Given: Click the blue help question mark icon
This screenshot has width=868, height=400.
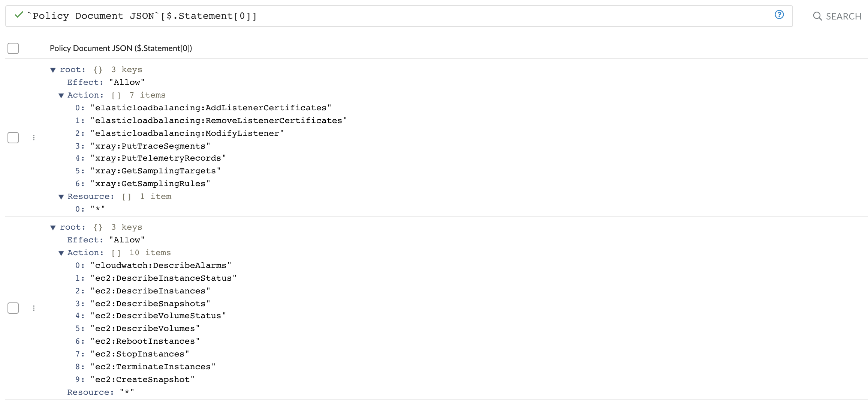Looking at the screenshot, I should [779, 15].
